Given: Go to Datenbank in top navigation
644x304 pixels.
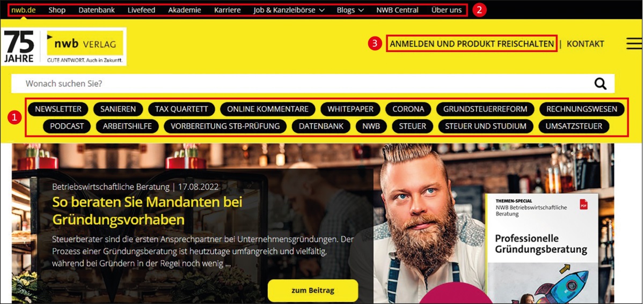Looking at the screenshot, I should point(97,10).
